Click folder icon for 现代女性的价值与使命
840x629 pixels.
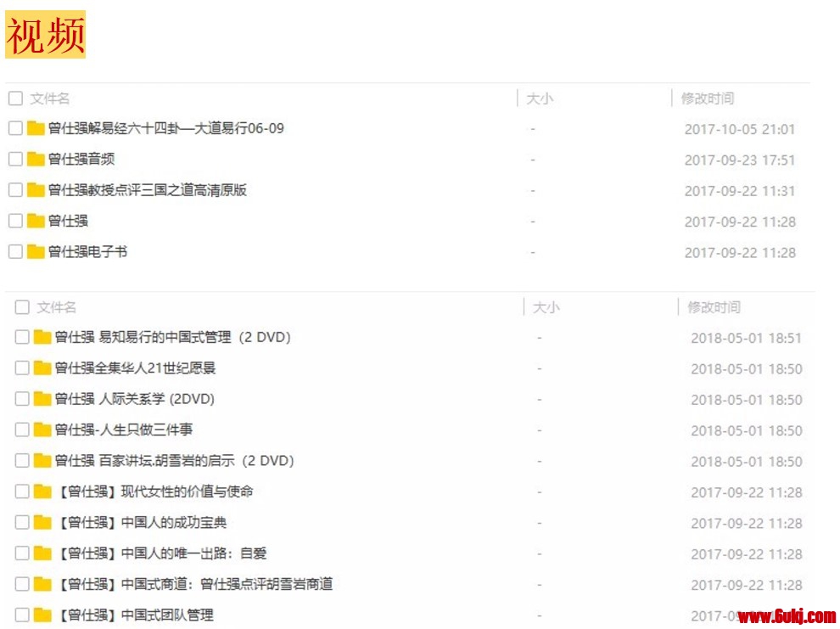pos(42,491)
